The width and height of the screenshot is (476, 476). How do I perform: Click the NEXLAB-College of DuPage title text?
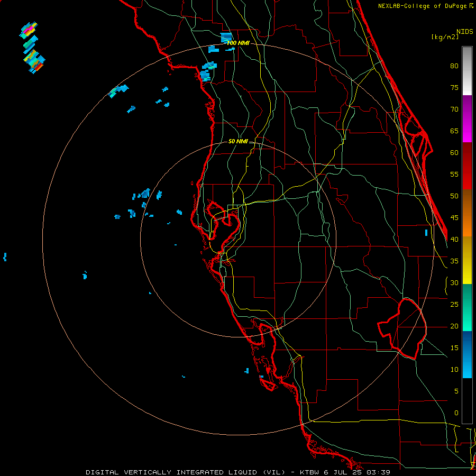pyautogui.click(x=425, y=6)
